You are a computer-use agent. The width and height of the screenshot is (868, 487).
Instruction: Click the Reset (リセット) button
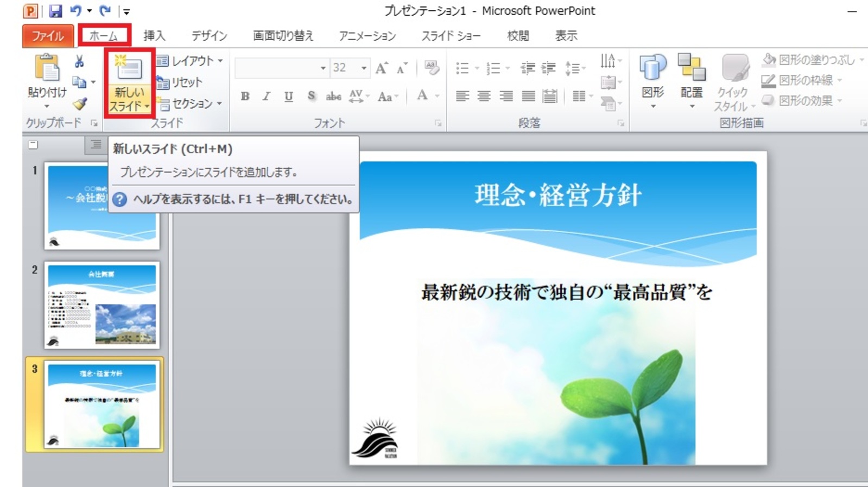click(180, 83)
